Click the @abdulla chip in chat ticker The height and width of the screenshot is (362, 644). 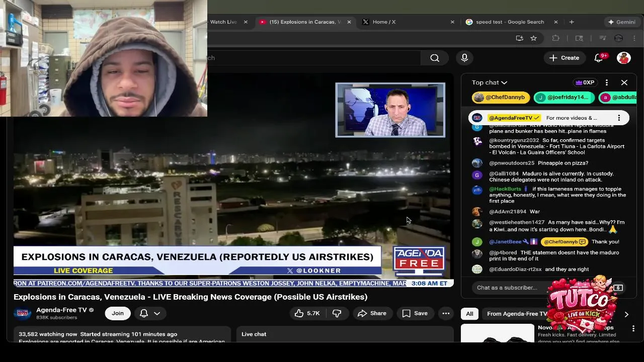[x=618, y=98]
